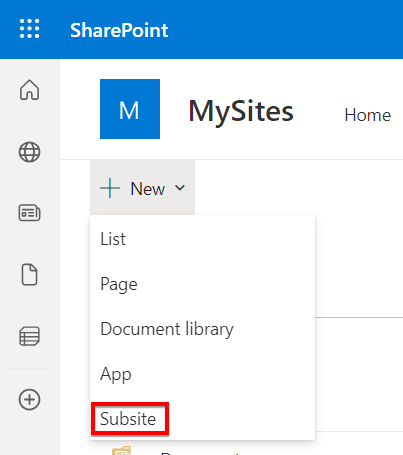403x455 pixels.
Task: Click the MySites blue M site logo
Action: (130, 109)
